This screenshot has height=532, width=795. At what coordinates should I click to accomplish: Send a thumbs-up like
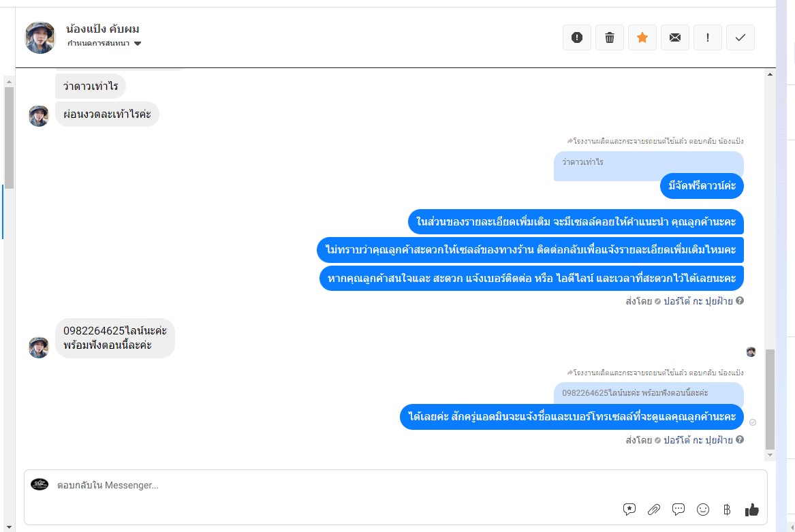[752, 509]
